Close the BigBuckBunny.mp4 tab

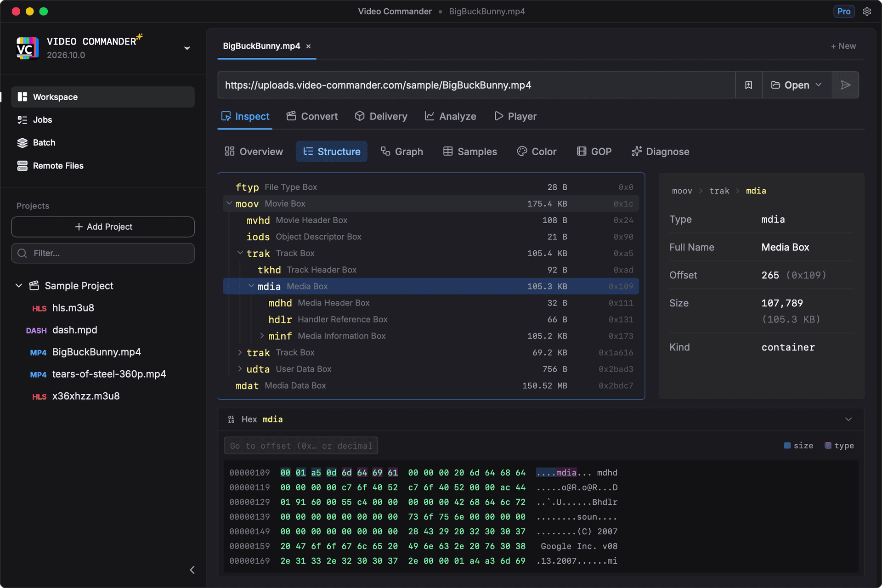(309, 46)
